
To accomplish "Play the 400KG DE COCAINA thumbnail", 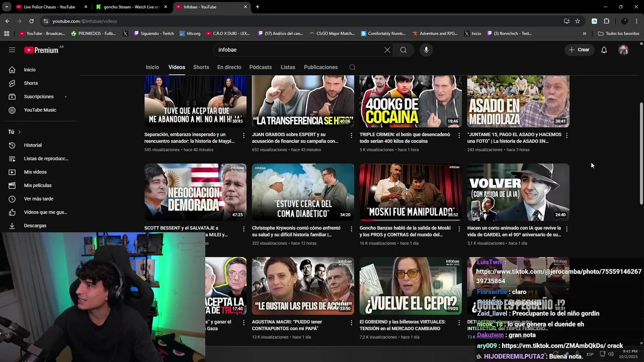I will pyautogui.click(x=411, y=101).
